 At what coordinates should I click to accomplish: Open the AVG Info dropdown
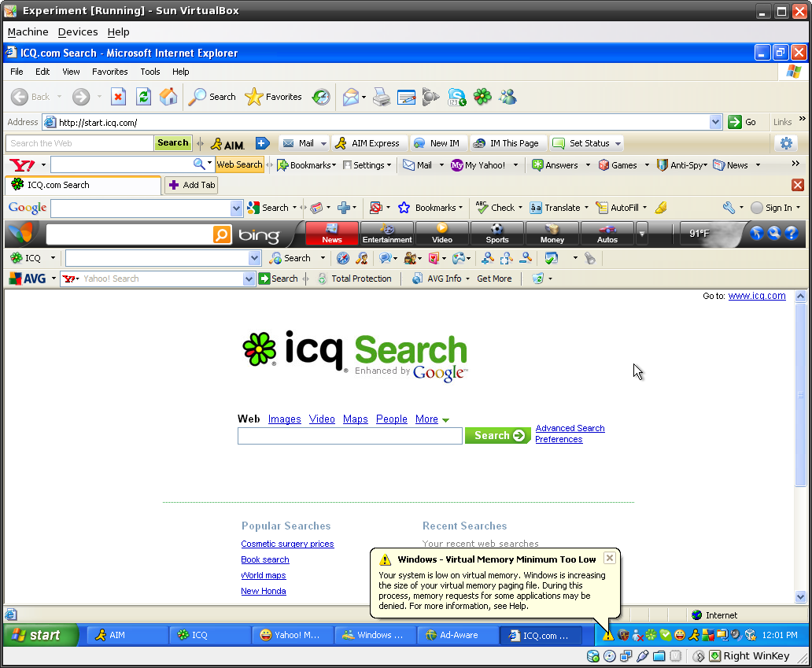[467, 279]
